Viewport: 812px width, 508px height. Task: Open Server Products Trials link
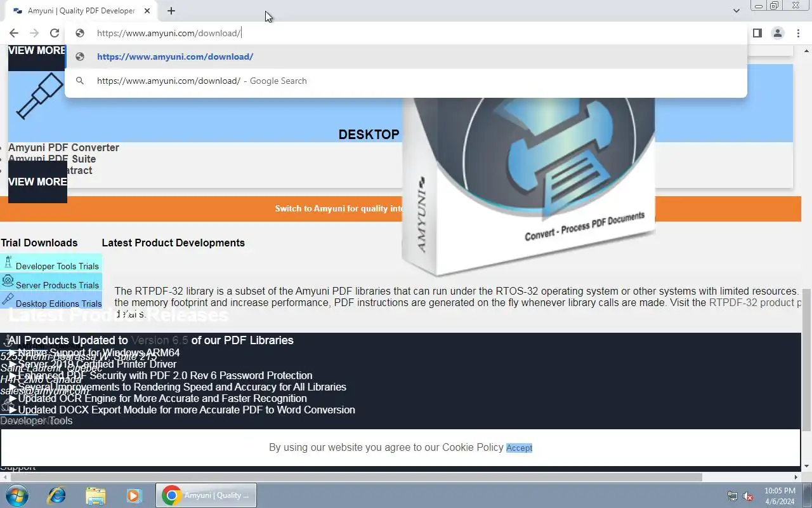[57, 285]
